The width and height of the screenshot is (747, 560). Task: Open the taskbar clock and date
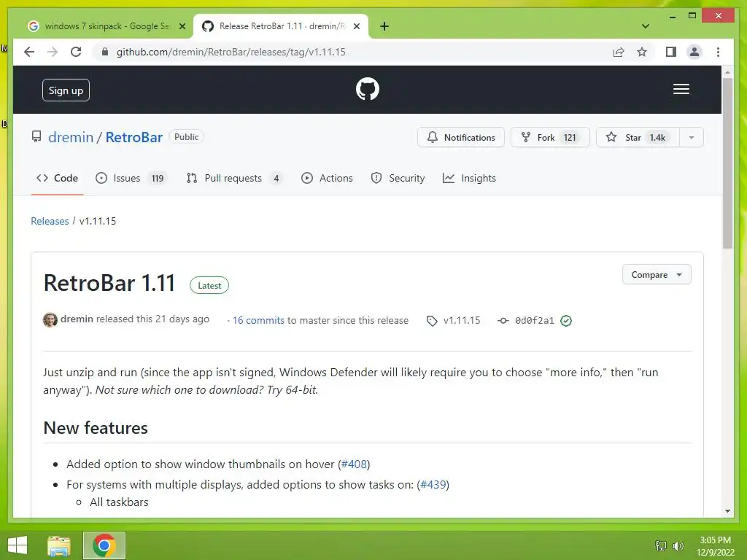coord(716,546)
